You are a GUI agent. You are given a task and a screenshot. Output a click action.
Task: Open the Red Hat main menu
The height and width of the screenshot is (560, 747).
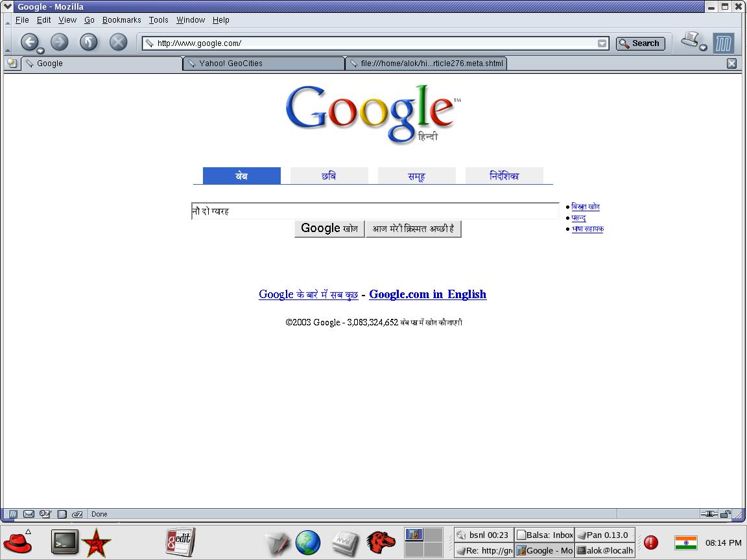point(17,543)
